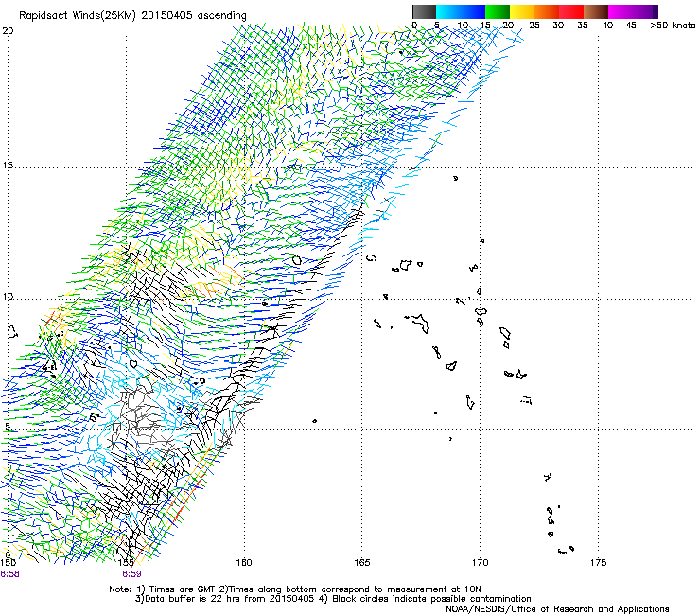Click the longitude label '175'
The image size is (700, 615).
click(598, 562)
